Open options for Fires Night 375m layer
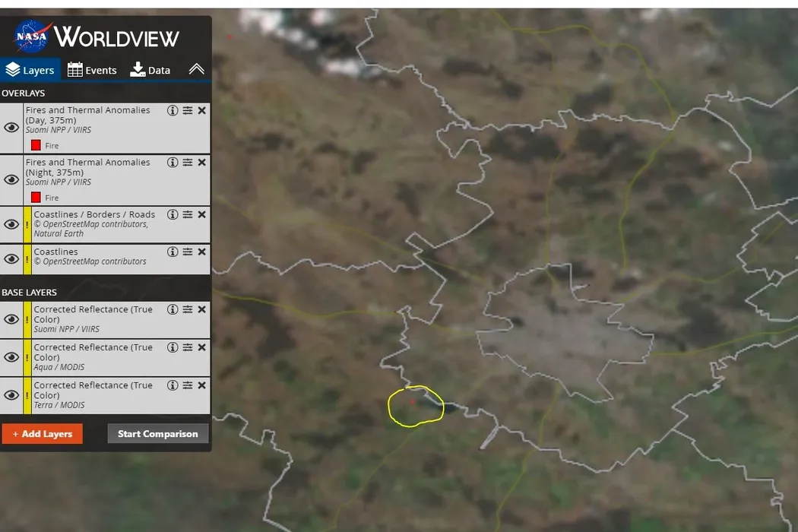798x532 pixels. click(187, 163)
